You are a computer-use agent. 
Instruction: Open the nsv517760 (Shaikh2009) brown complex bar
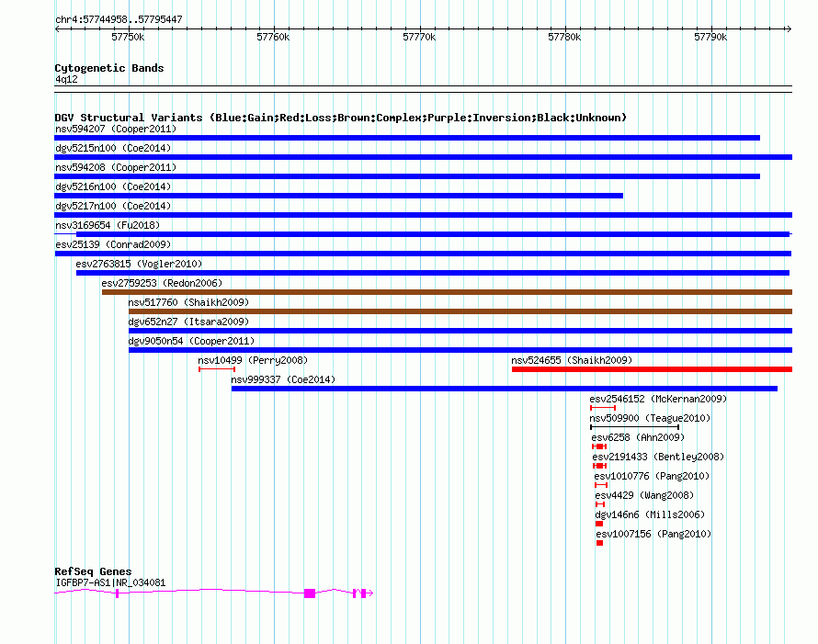[x=460, y=311]
